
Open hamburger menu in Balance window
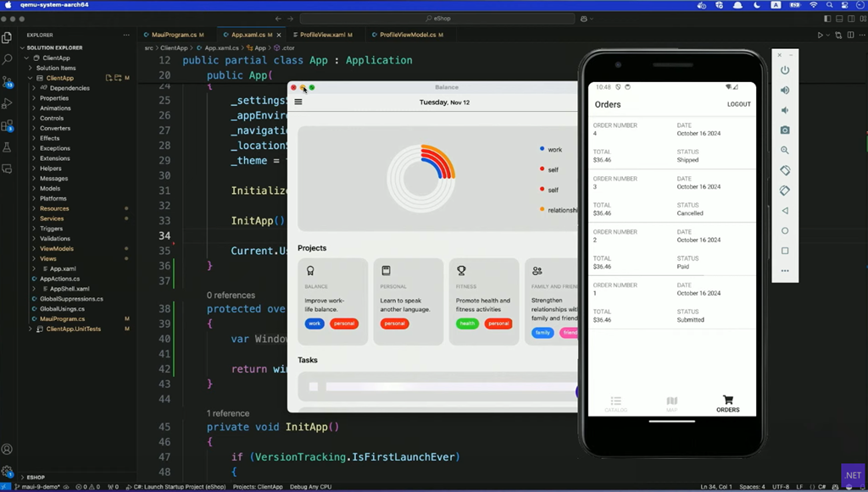coord(298,102)
